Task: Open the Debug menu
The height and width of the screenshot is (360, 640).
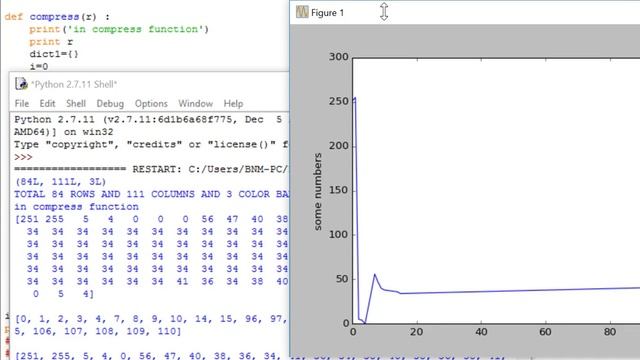Action: click(110, 104)
